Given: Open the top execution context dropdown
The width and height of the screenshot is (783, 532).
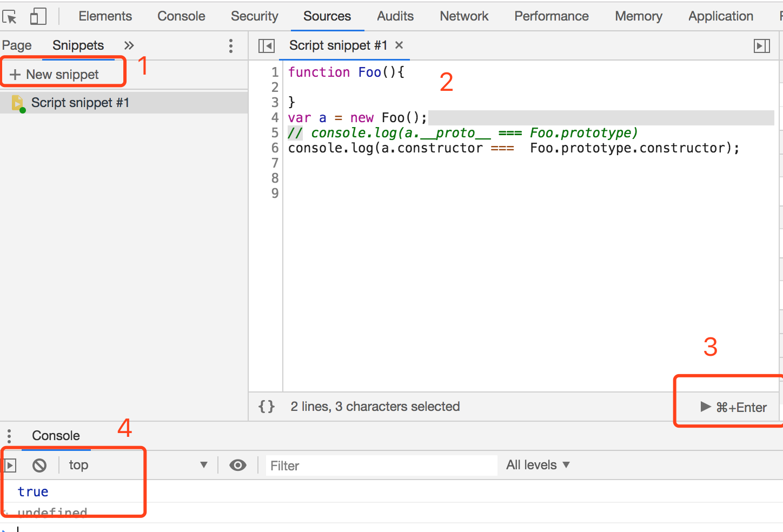Looking at the screenshot, I should 138,465.
